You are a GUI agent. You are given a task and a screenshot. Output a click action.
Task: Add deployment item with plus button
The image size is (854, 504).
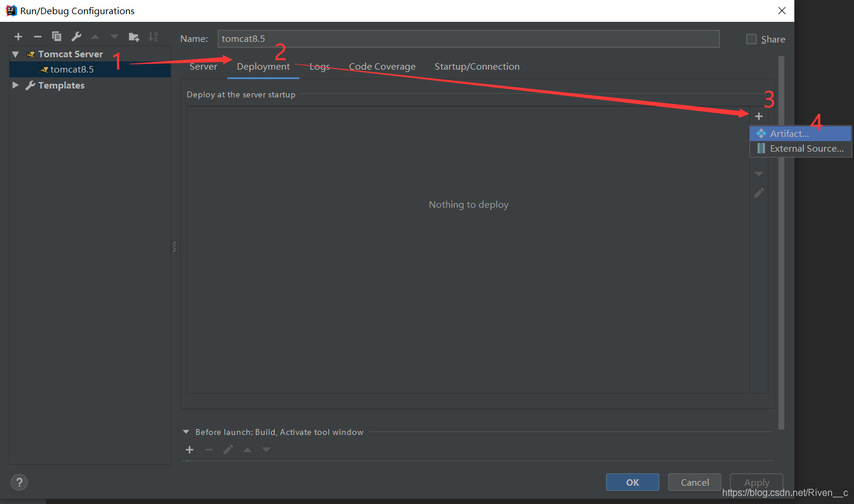click(759, 116)
